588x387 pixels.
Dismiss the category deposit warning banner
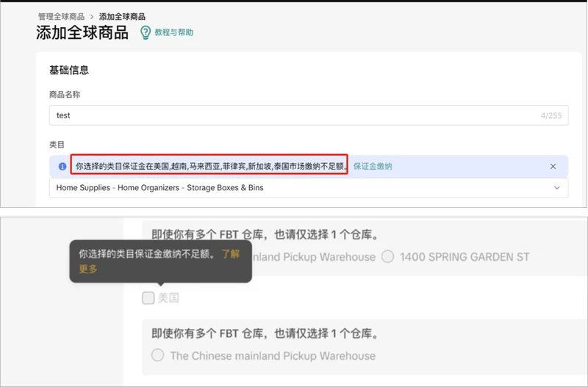553,167
